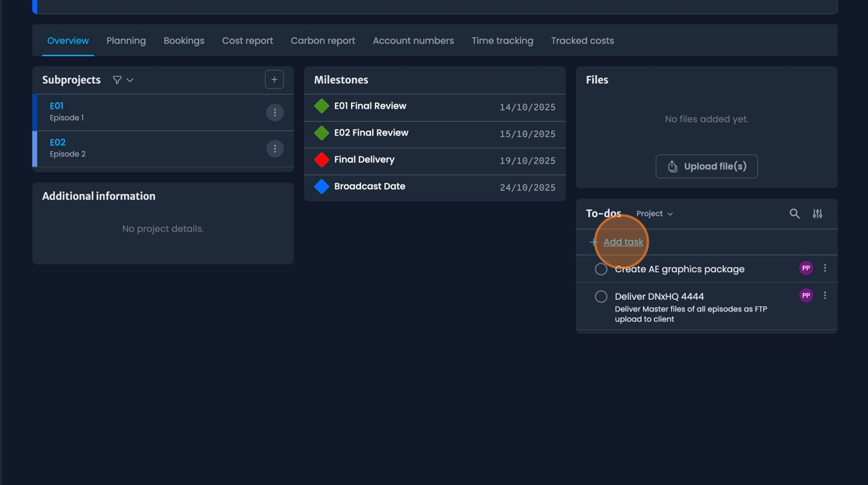Viewport: 868px width, 485px height.
Task: Mark Deliver DNxHQ 4444 as complete
Action: pos(601,295)
